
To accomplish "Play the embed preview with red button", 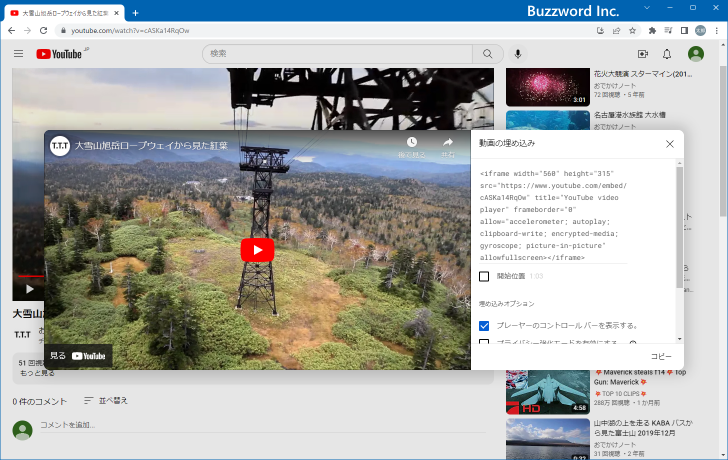I will pyautogui.click(x=257, y=250).
